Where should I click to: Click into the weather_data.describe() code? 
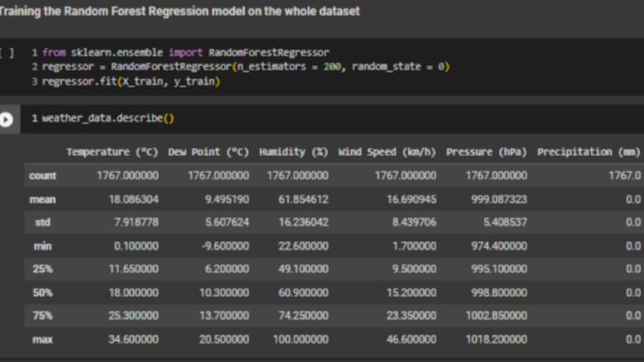pyautogui.click(x=108, y=119)
